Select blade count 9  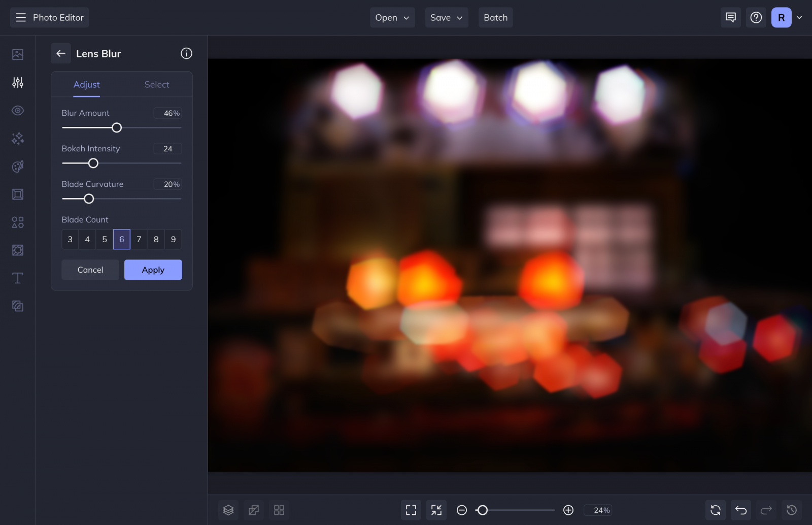(x=173, y=239)
